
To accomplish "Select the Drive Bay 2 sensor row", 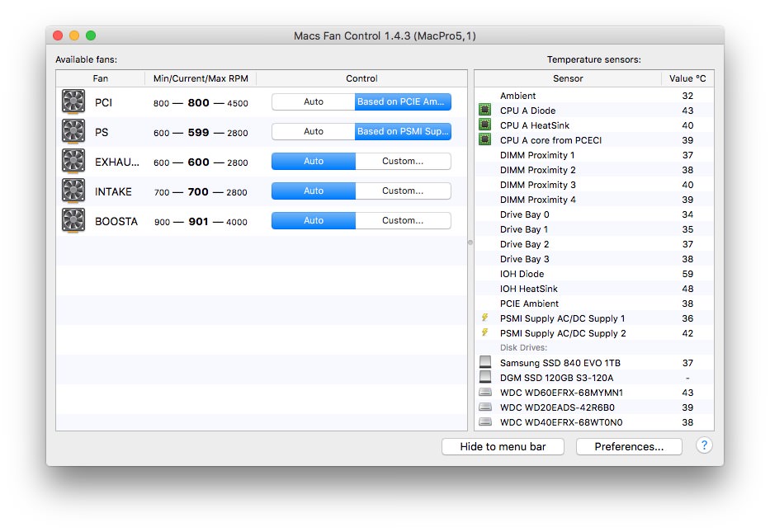I will coord(594,244).
